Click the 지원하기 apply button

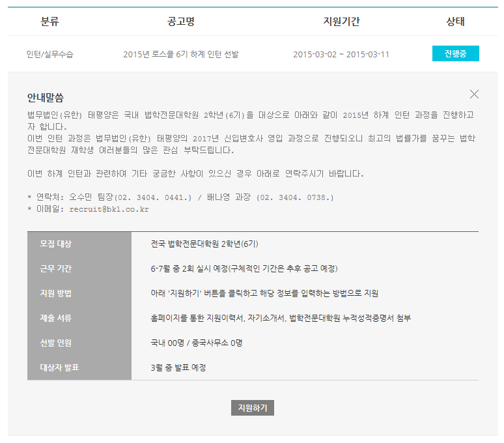pyautogui.click(x=252, y=408)
